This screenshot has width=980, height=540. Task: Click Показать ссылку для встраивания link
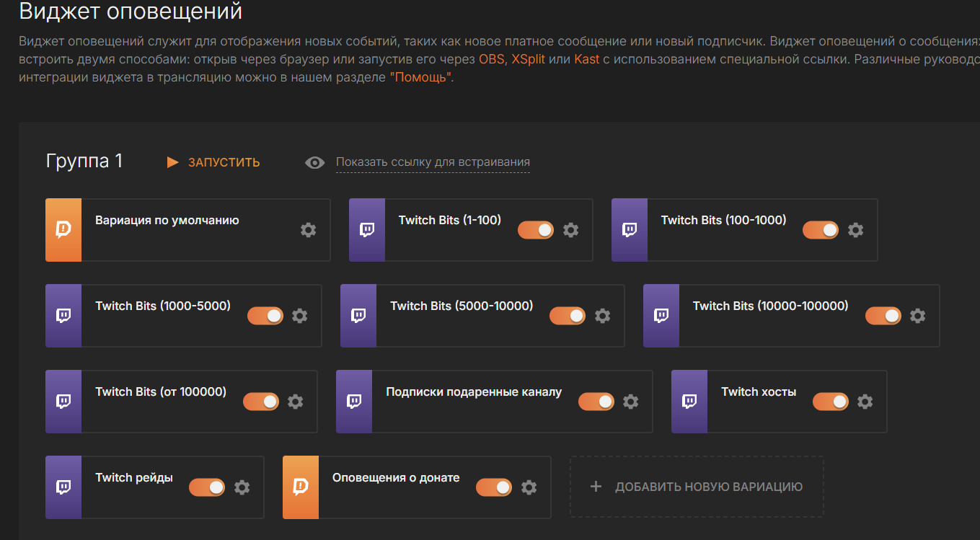point(433,162)
